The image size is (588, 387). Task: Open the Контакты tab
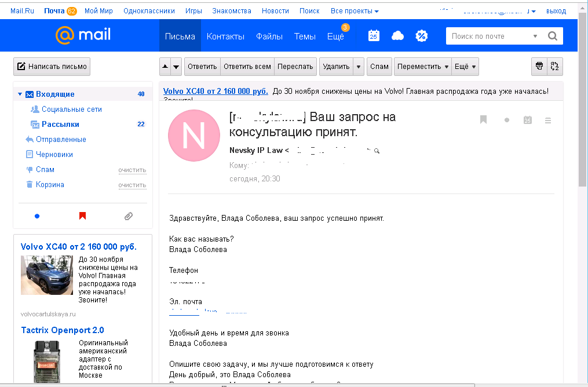coord(225,36)
